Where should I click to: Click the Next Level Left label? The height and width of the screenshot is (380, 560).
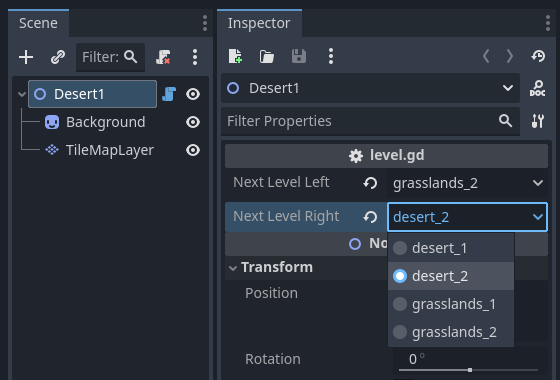(x=281, y=182)
